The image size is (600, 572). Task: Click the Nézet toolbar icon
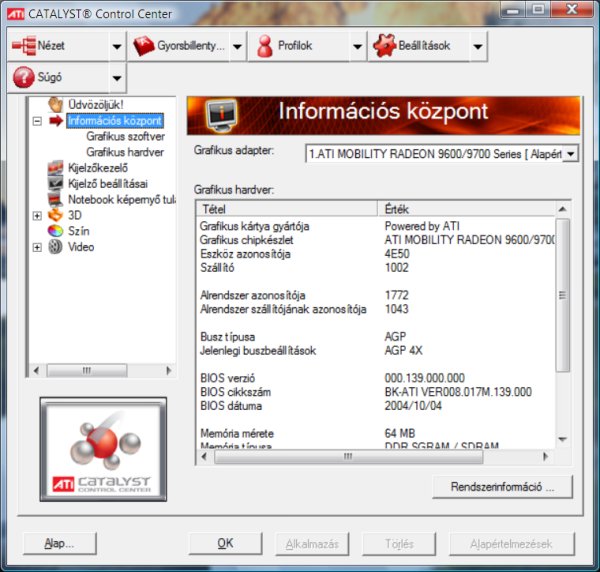pos(24,46)
